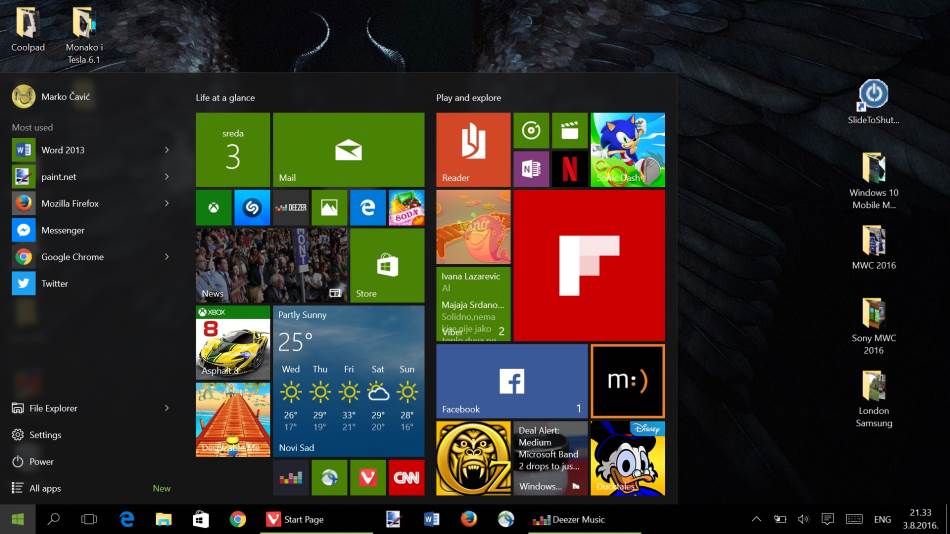Open the Partly Sunny weather tile
This screenshot has height=534, width=950.
click(x=348, y=381)
